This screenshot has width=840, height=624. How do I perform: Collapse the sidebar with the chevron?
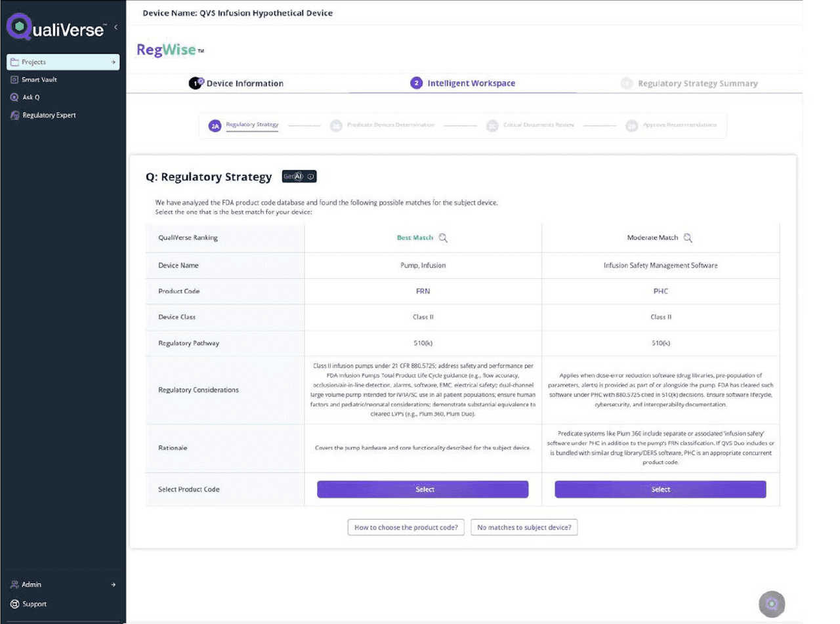click(115, 27)
